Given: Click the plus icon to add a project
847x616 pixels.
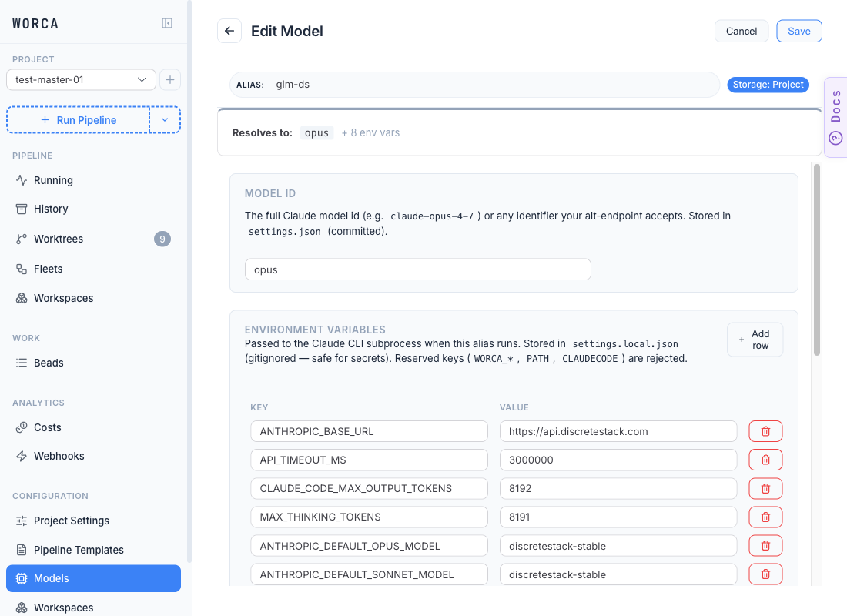Looking at the screenshot, I should [x=170, y=80].
